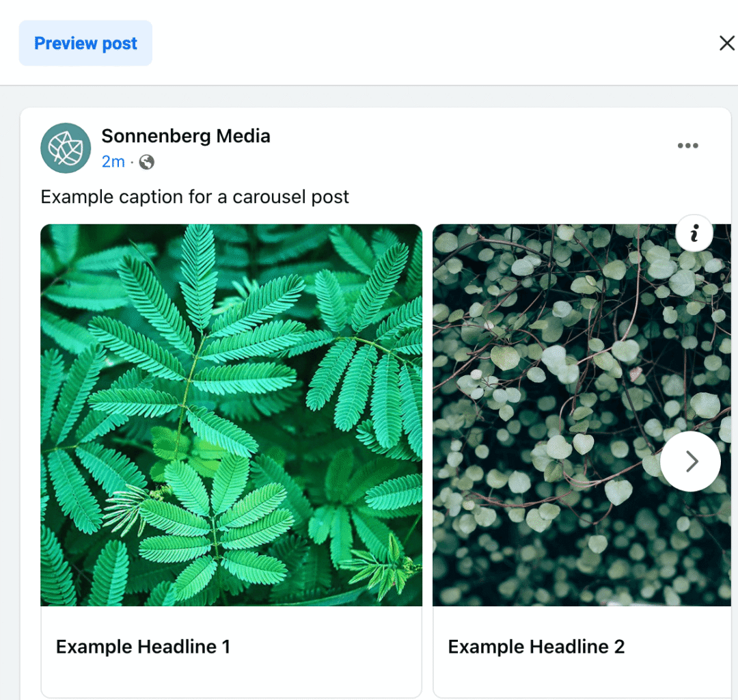738x700 pixels.
Task: Open the 2m timestamp link
Action: [113, 162]
